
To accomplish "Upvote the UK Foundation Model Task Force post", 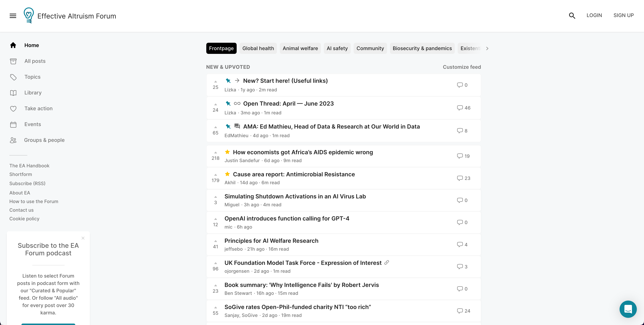I will point(215,263).
